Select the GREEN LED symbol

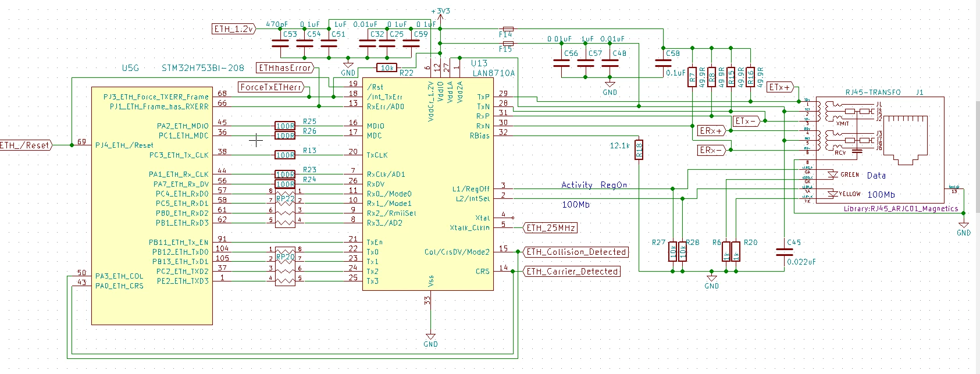[832, 174]
